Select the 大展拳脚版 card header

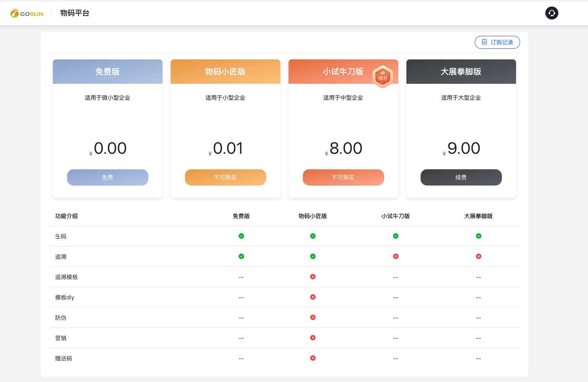(x=461, y=72)
